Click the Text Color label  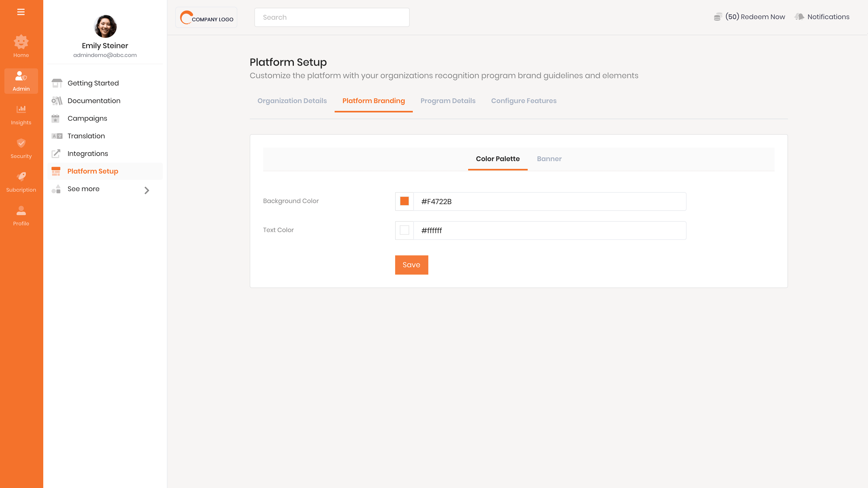278,230
